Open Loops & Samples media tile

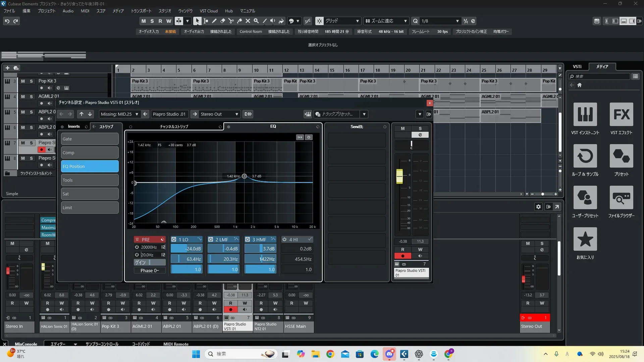point(585,156)
